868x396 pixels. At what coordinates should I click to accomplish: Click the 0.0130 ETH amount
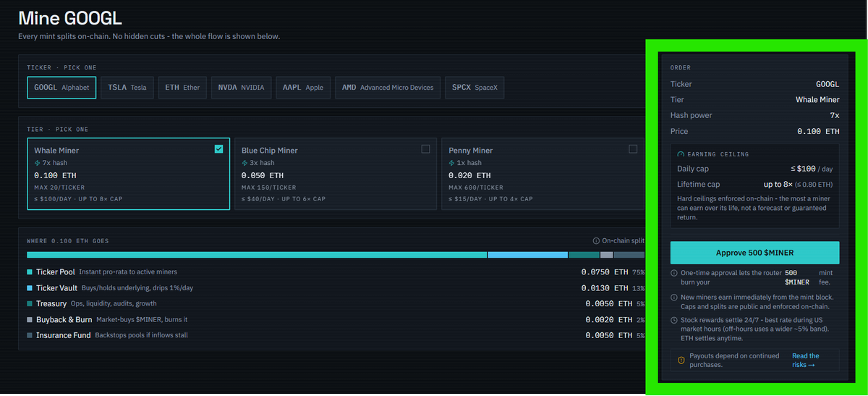tap(605, 288)
